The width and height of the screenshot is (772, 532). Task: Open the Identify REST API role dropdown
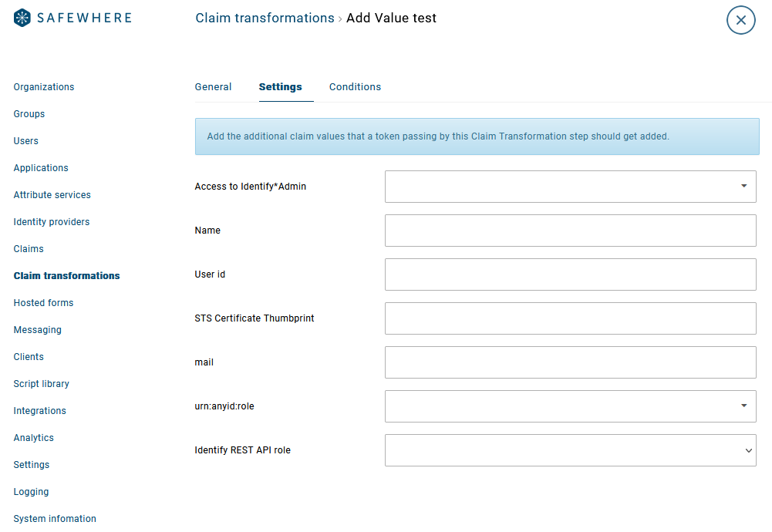tap(570, 450)
